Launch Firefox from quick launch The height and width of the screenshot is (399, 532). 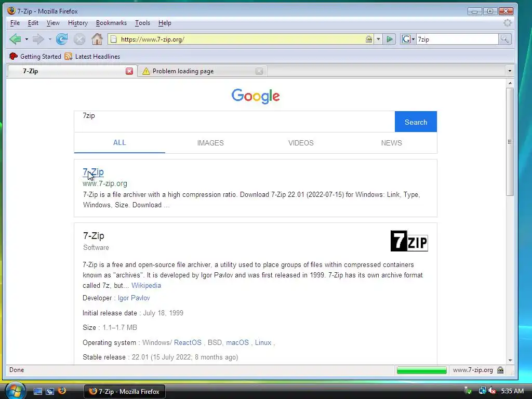(62, 391)
